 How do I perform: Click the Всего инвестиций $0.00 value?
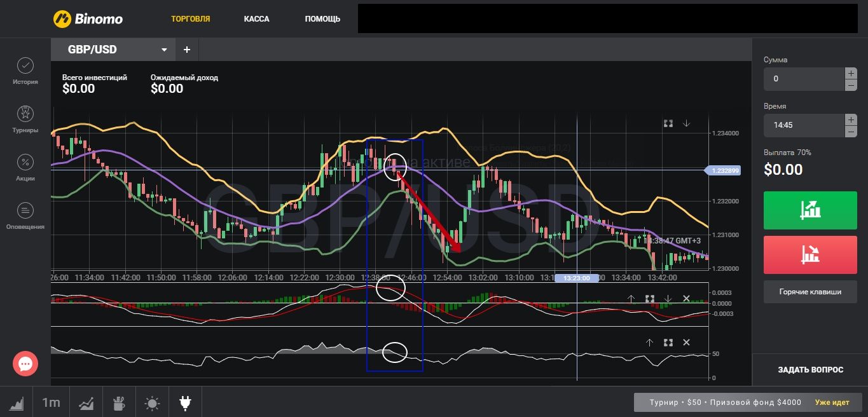79,89
